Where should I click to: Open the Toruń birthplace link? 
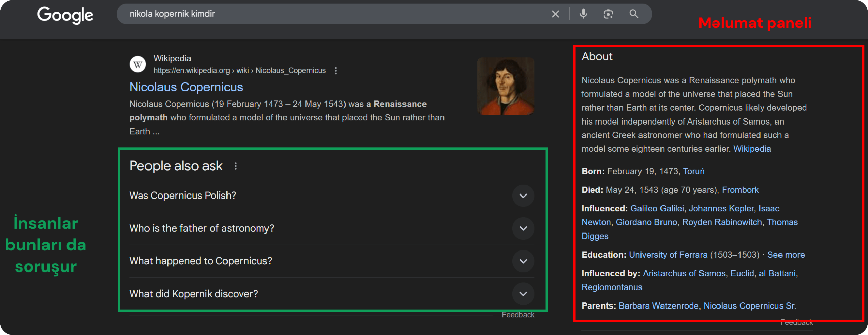coord(694,171)
